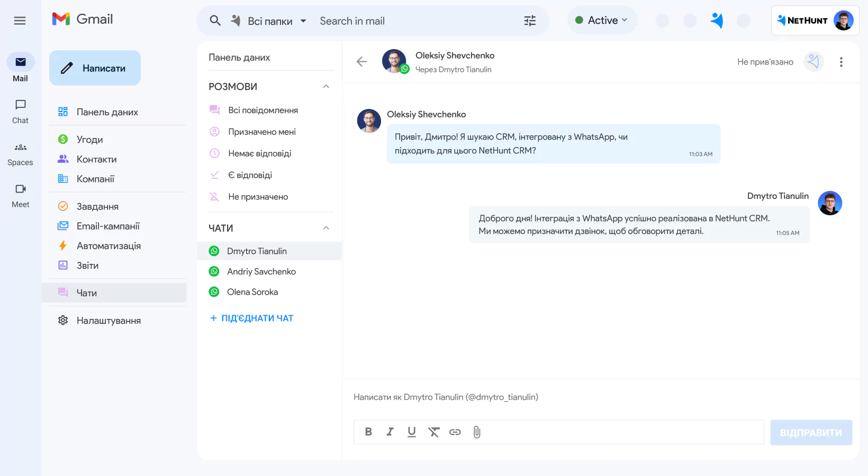Toggle bold formatting
The height and width of the screenshot is (476, 868).
coord(368,432)
